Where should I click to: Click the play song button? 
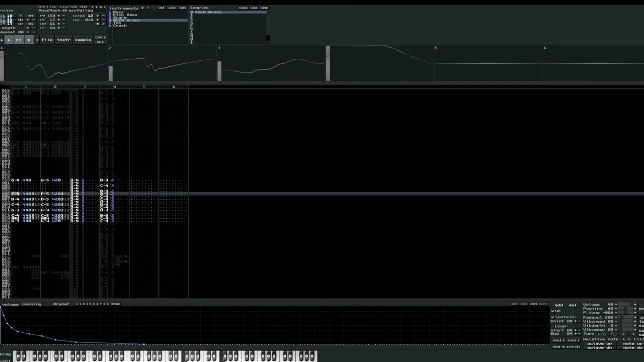9,39
